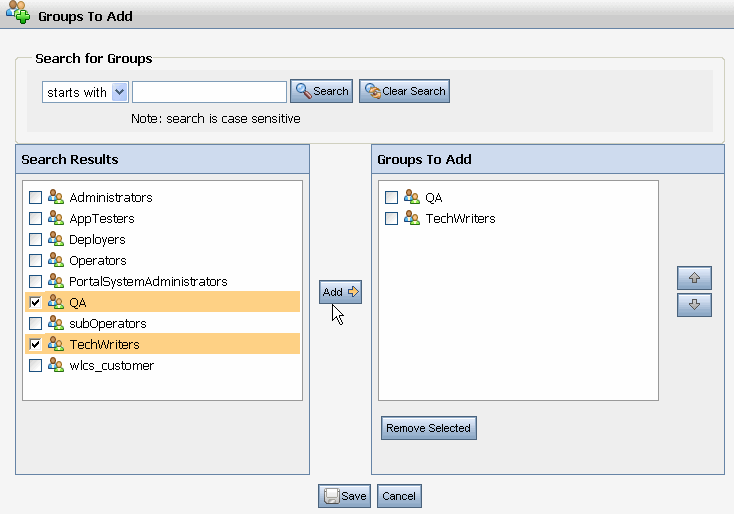Click the Deployers group icon

56,240
